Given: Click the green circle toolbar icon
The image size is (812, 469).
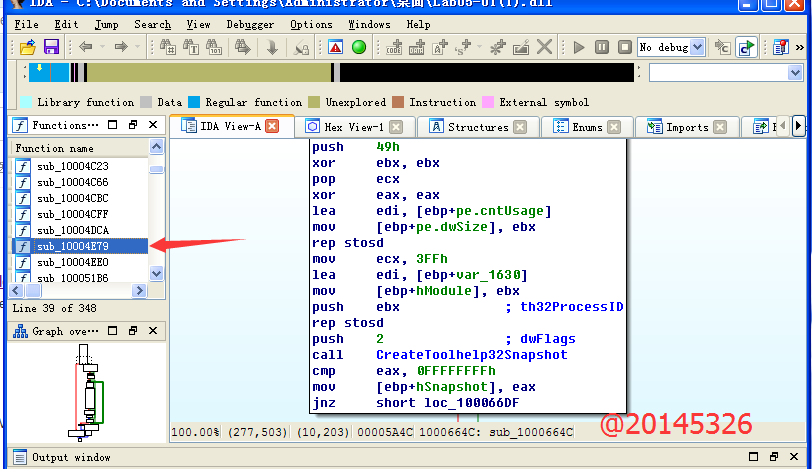Looking at the screenshot, I should point(358,47).
